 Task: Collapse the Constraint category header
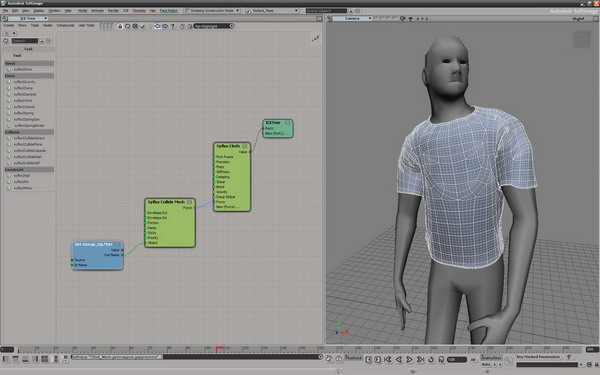click(29, 169)
